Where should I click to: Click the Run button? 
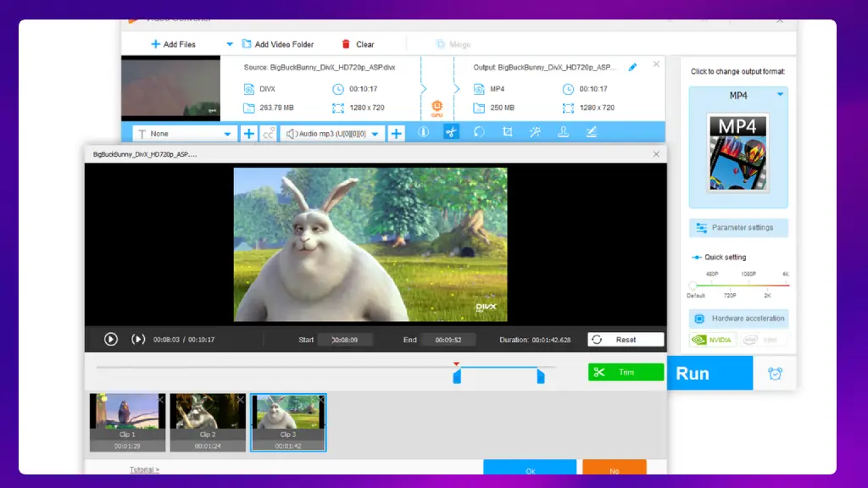(709, 374)
